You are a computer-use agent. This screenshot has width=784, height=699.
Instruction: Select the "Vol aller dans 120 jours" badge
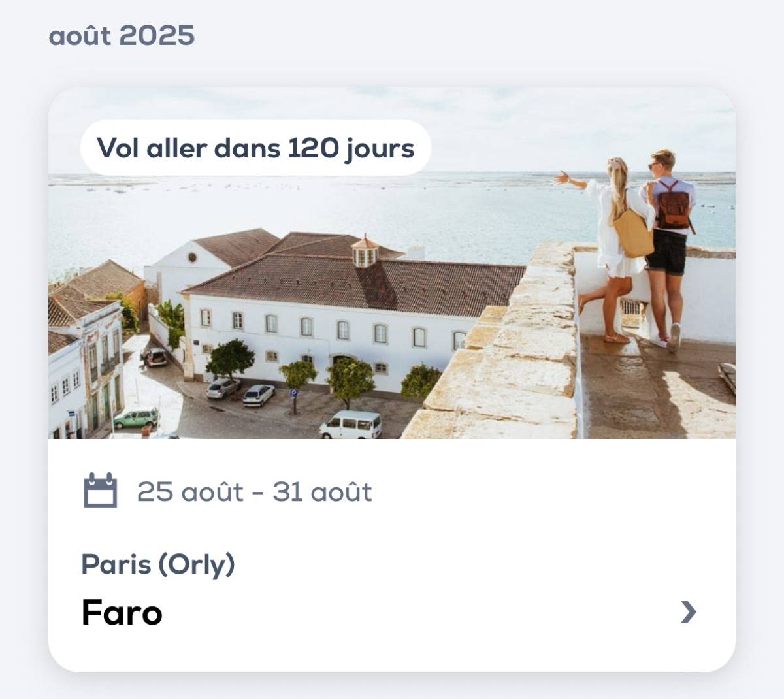(x=254, y=149)
